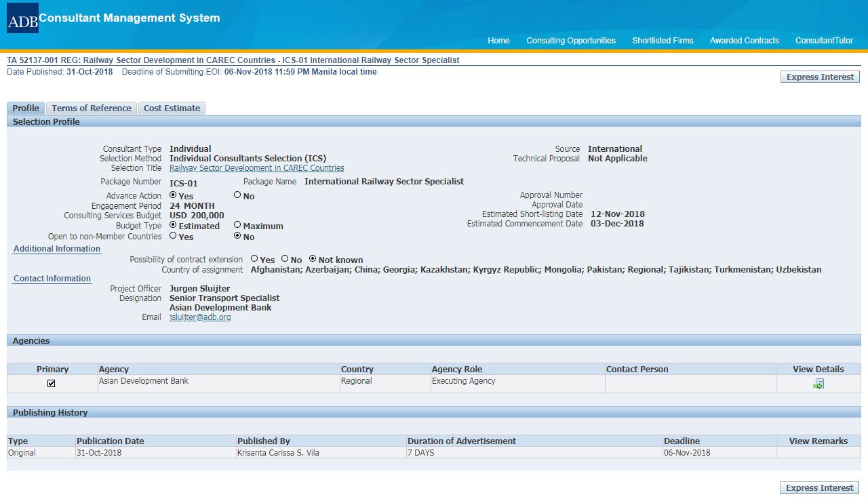Open the Cost Estimate tab
Viewport: 868px width, 499px height.
click(x=172, y=108)
